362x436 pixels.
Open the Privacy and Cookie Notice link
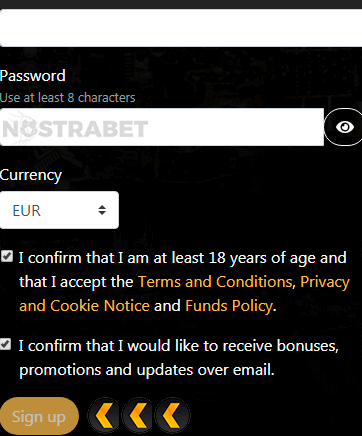pos(184,294)
